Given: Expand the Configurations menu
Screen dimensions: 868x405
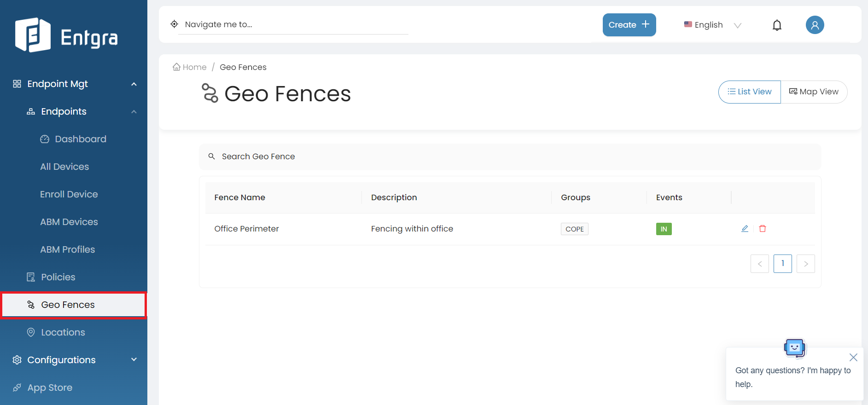Looking at the screenshot, I should (134, 360).
